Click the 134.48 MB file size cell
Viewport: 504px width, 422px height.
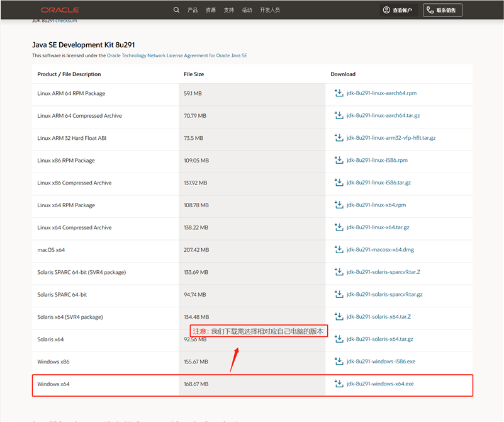(x=252, y=317)
